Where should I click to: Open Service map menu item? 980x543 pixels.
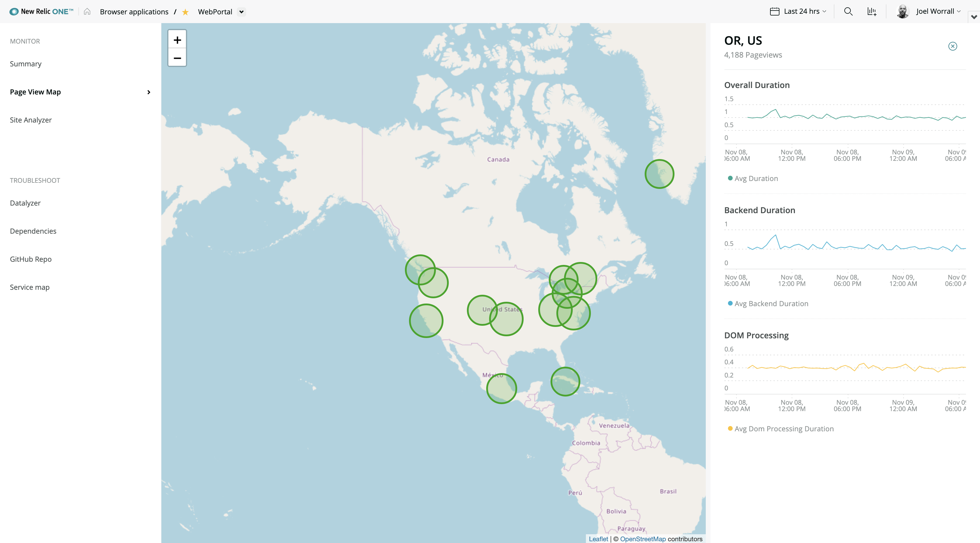[x=30, y=287]
